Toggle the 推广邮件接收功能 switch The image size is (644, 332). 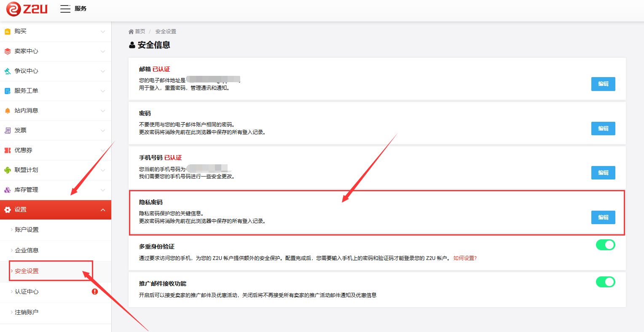[605, 282]
